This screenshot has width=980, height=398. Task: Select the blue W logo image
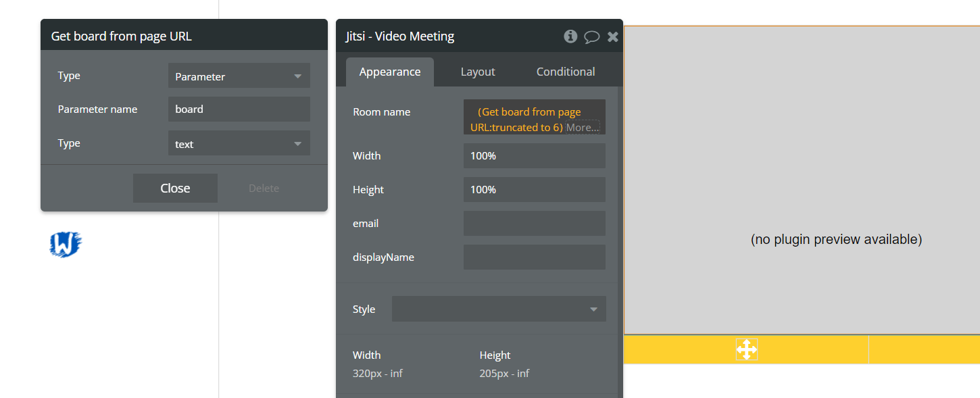pyautogui.click(x=66, y=245)
